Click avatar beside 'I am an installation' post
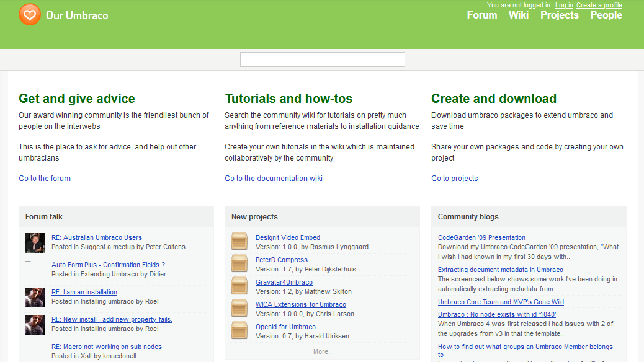This screenshot has width=644, height=362. (35, 297)
